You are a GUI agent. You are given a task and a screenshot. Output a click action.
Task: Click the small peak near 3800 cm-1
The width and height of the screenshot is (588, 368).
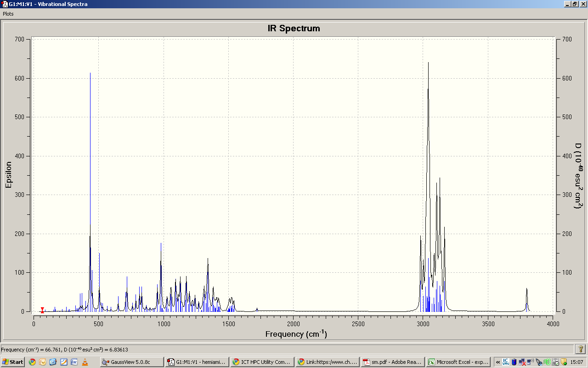pyautogui.click(x=526, y=299)
